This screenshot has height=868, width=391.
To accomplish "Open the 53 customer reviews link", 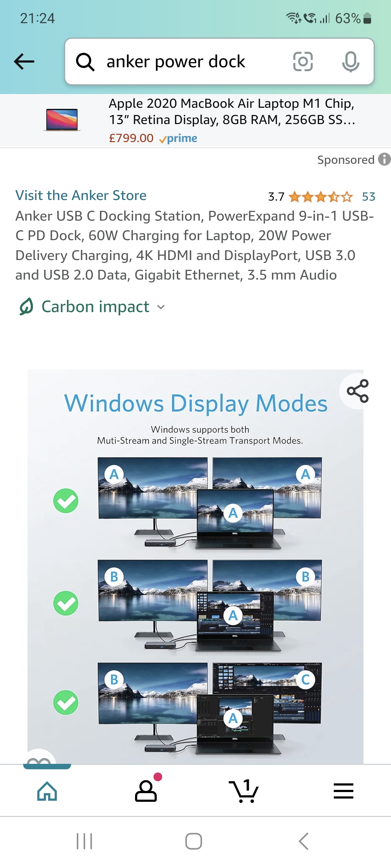I will (x=369, y=197).
